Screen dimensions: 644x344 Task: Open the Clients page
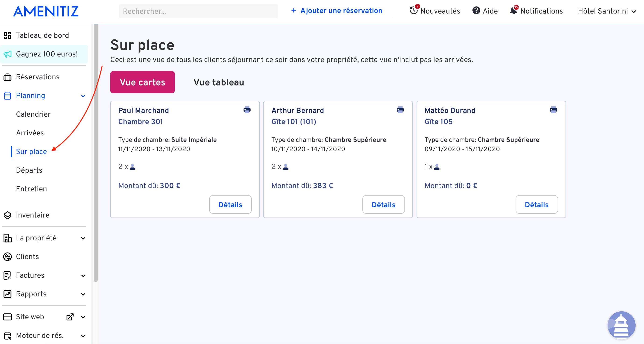pos(28,256)
